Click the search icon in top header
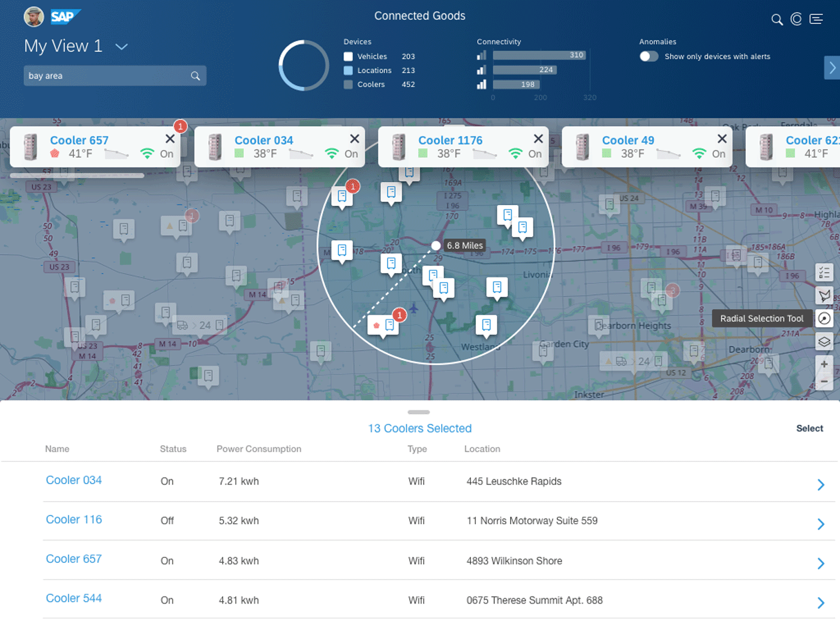 [777, 20]
